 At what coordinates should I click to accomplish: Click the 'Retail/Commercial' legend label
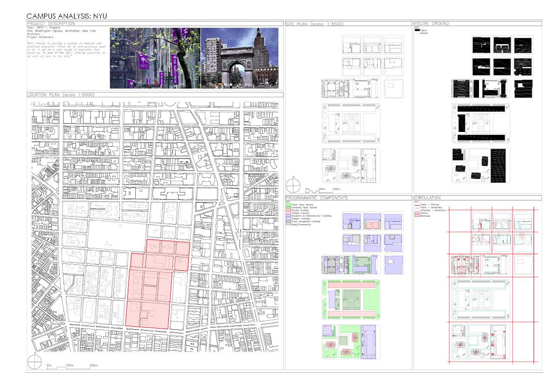[301, 224]
